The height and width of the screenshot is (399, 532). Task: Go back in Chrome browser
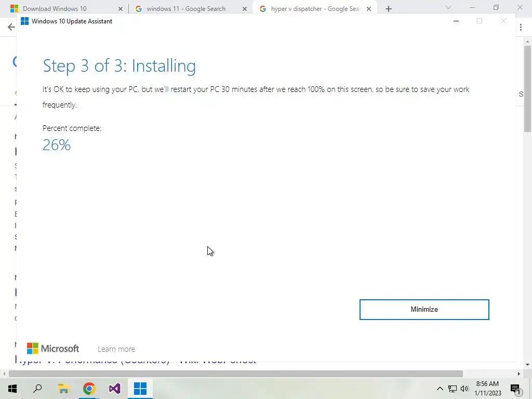coord(11,27)
